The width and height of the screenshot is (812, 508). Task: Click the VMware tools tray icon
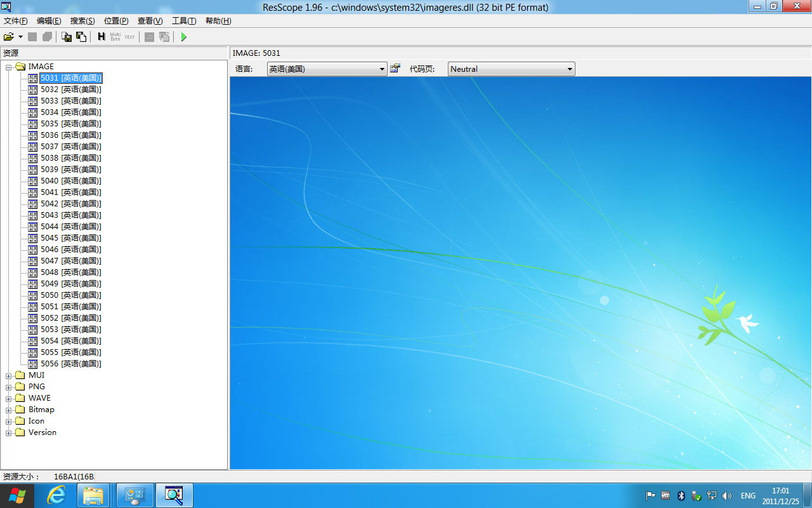point(665,495)
